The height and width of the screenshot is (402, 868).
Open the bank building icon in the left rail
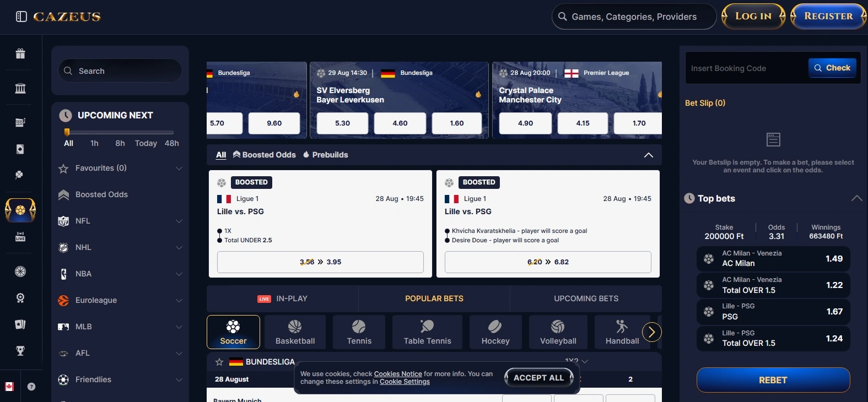pos(20,88)
